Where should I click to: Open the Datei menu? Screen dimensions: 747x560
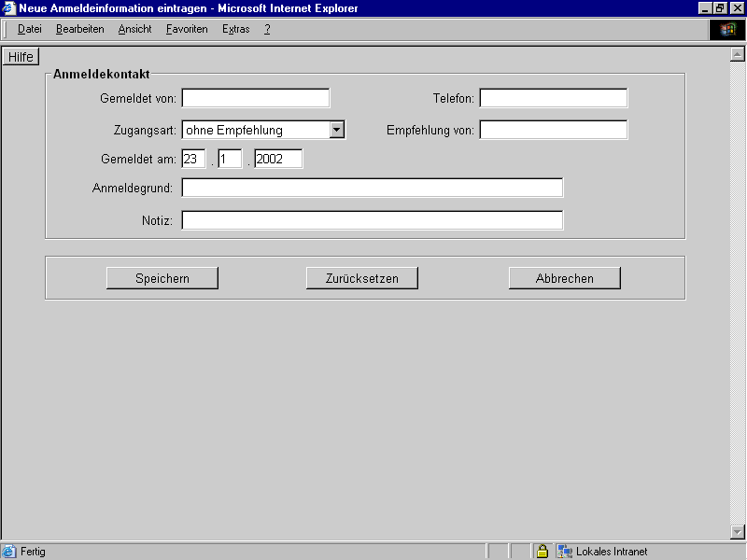coord(30,29)
